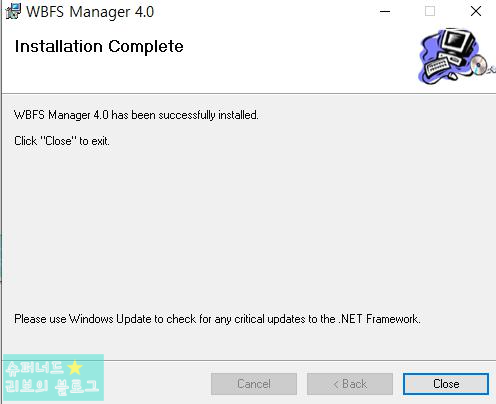The width and height of the screenshot is (496, 404).
Task: Click the 'Click "Close" to exit.' text
Action: (x=62, y=141)
